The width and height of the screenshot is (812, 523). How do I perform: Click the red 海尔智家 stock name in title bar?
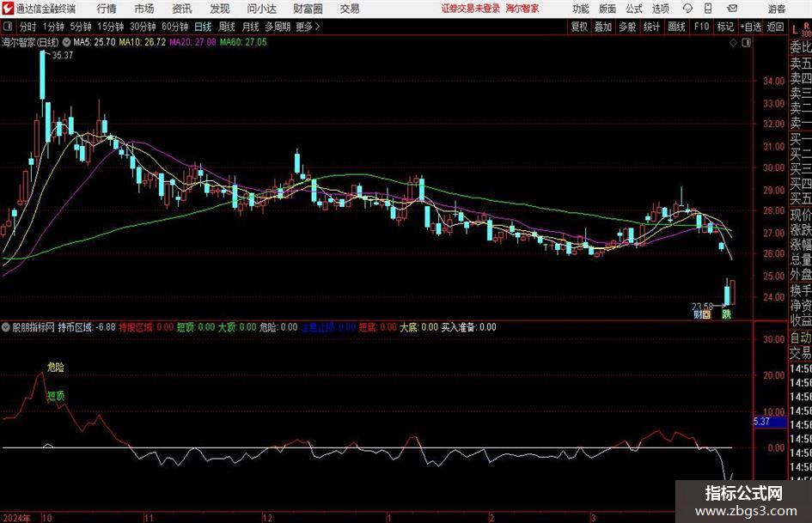522,9
